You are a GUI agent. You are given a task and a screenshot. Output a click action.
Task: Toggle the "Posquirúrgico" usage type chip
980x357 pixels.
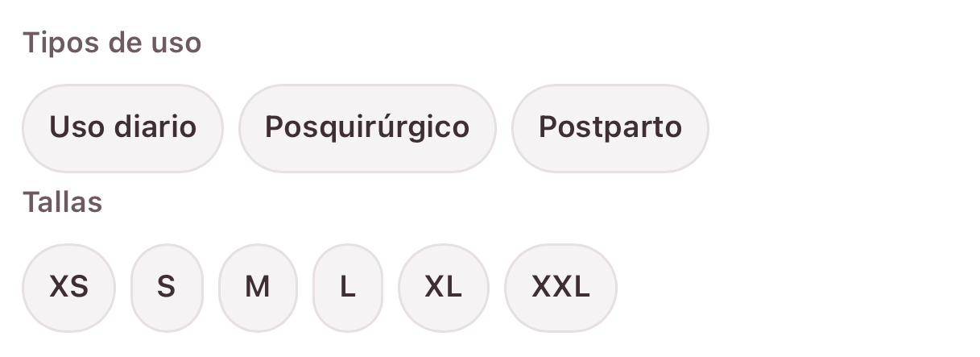pos(367,127)
